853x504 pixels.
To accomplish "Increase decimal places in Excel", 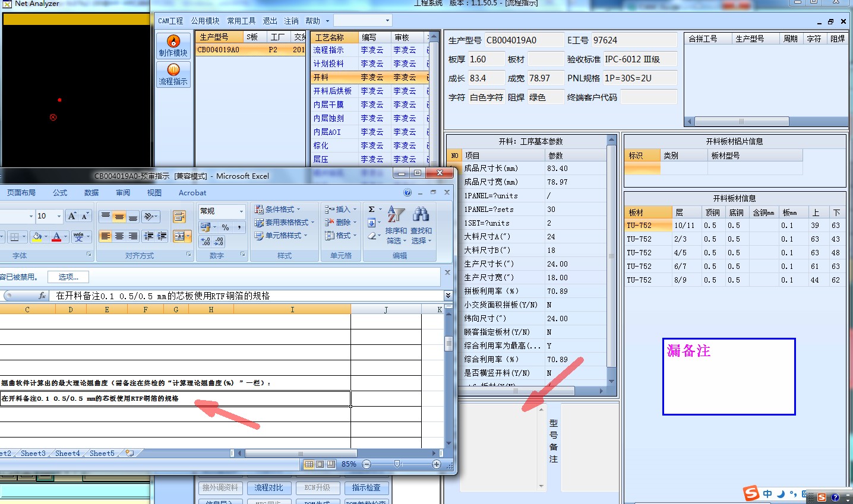I will click(206, 241).
